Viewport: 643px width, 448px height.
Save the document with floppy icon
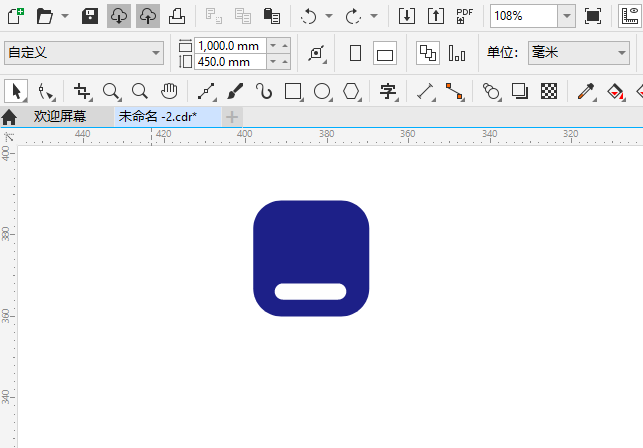point(90,16)
